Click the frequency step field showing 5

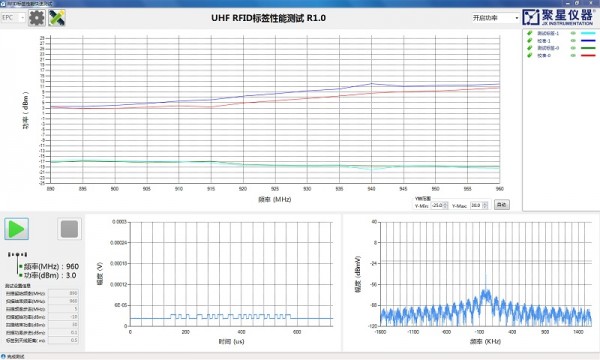64,309
